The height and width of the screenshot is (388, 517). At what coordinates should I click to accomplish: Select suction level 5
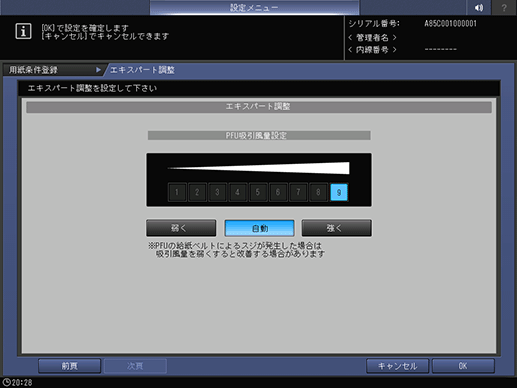point(258,192)
